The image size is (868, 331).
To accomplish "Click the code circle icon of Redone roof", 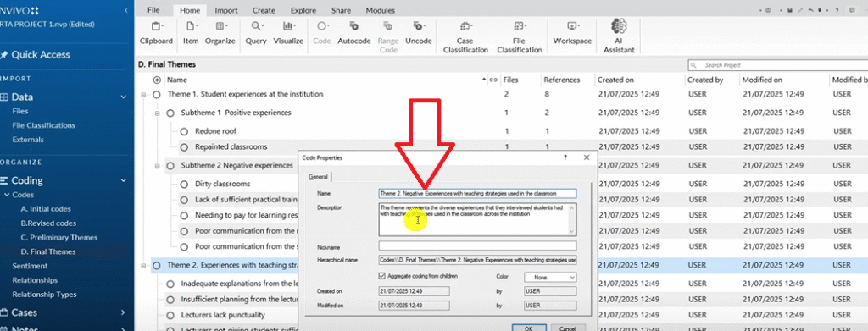I will [184, 131].
